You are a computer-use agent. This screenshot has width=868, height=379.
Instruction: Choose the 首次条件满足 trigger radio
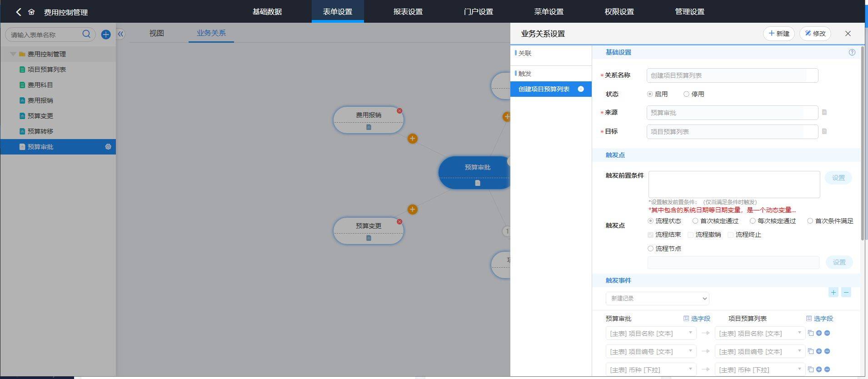coord(810,221)
